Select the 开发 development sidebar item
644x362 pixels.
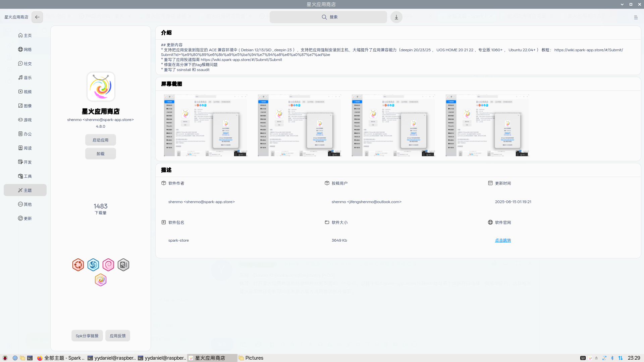tap(25, 162)
